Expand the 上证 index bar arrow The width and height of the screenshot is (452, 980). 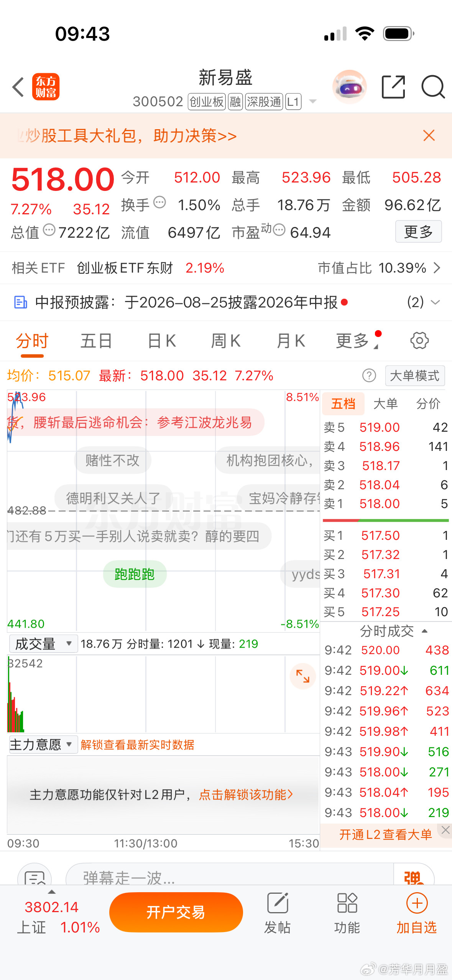click(51, 892)
